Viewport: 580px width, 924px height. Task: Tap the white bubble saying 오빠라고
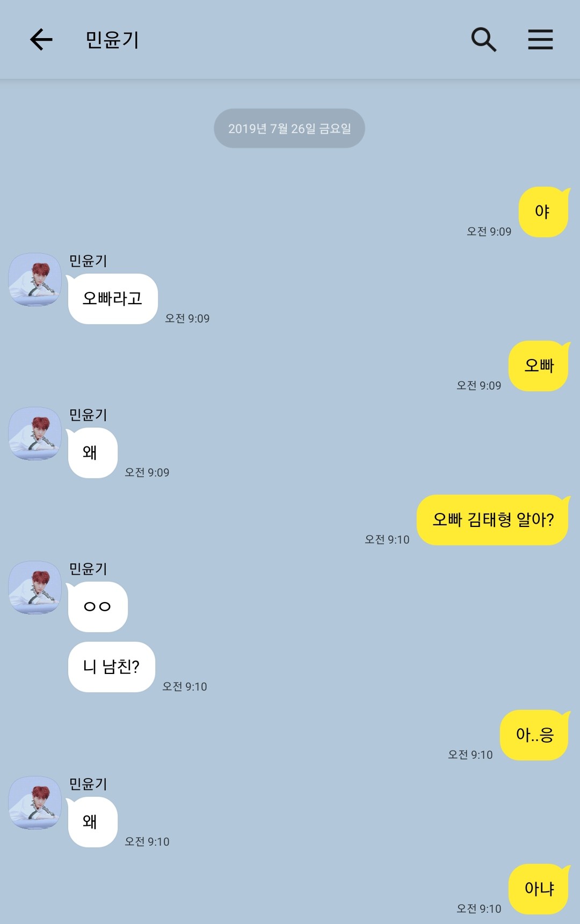tap(112, 299)
